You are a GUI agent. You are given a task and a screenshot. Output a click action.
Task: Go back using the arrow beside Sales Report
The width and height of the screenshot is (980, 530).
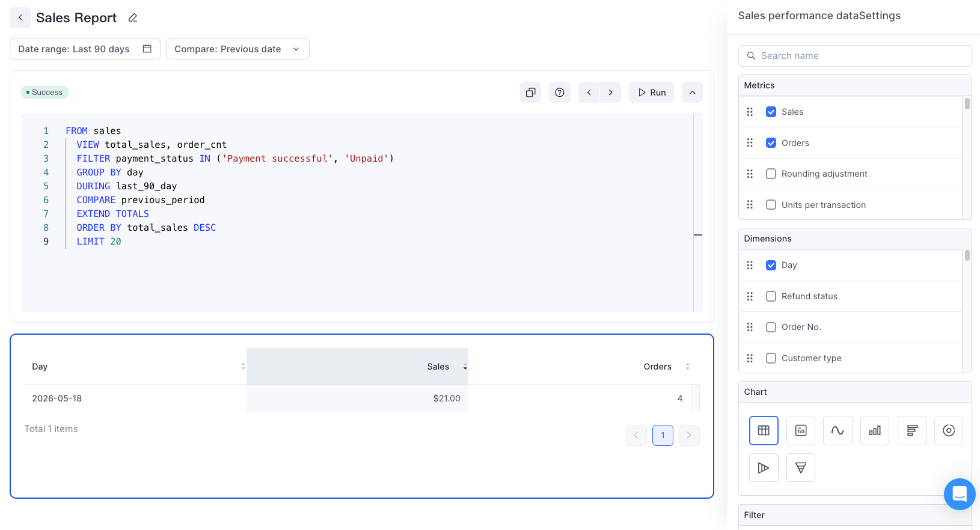20,17
